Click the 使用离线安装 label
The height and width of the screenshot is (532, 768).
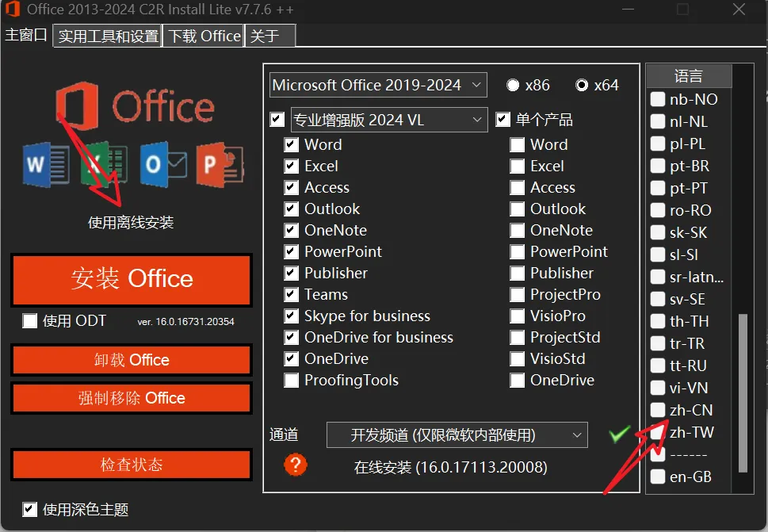tap(131, 223)
